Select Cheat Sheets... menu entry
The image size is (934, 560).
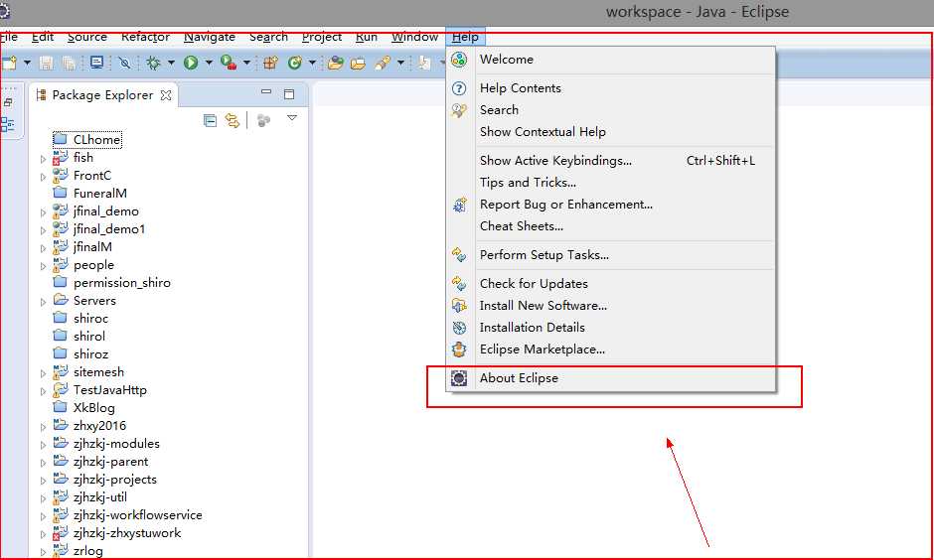click(x=610, y=226)
